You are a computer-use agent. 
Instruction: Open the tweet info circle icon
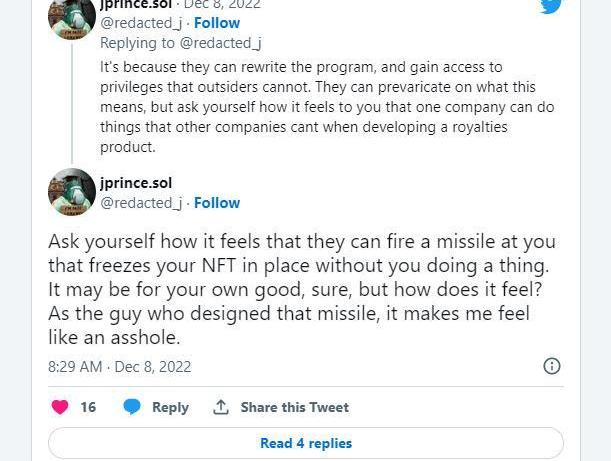coord(551,366)
